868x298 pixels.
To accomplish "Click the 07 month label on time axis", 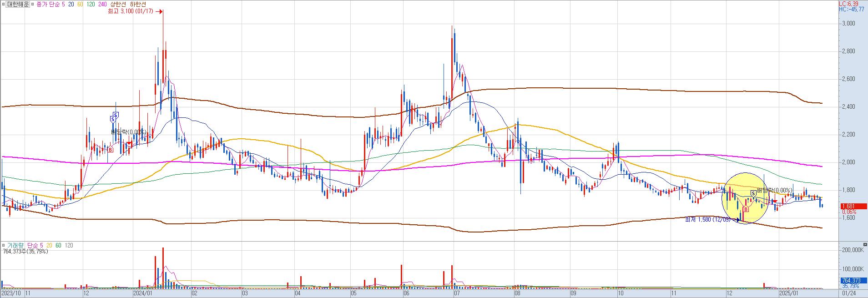I will (456, 293).
